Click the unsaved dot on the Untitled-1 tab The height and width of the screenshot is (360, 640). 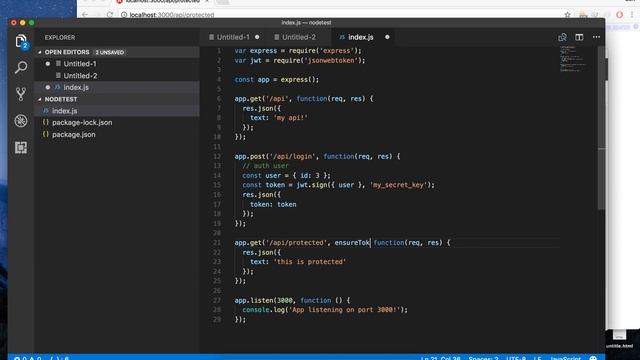click(x=257, y=37)
